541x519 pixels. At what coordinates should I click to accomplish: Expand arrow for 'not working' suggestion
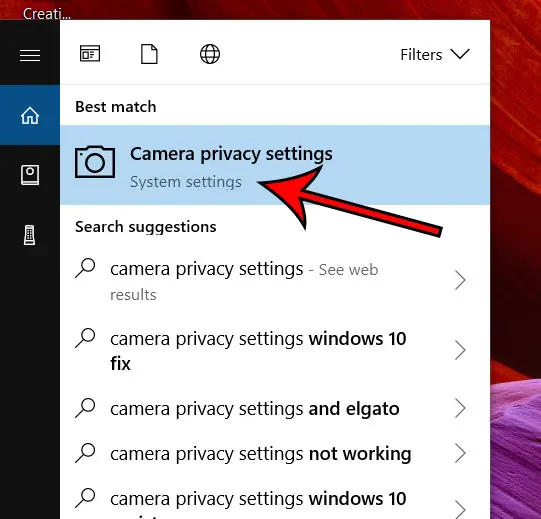pyautogui.click(x=460, y=453)
